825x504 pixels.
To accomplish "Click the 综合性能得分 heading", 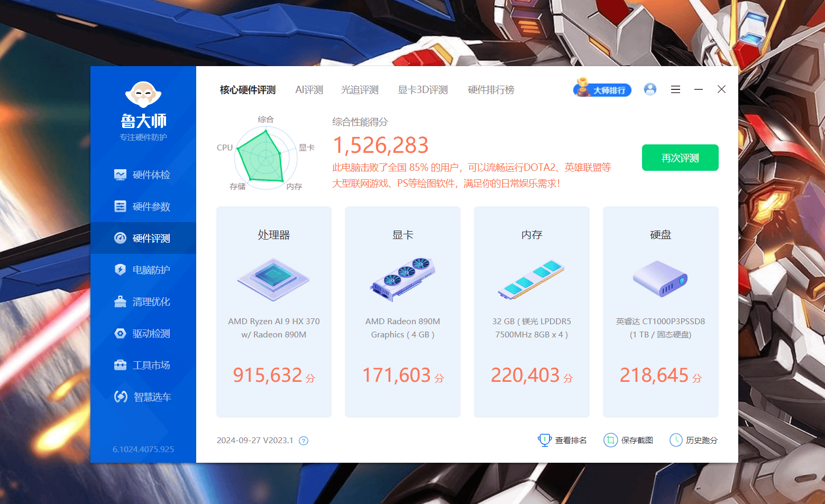I will (360, 122).
